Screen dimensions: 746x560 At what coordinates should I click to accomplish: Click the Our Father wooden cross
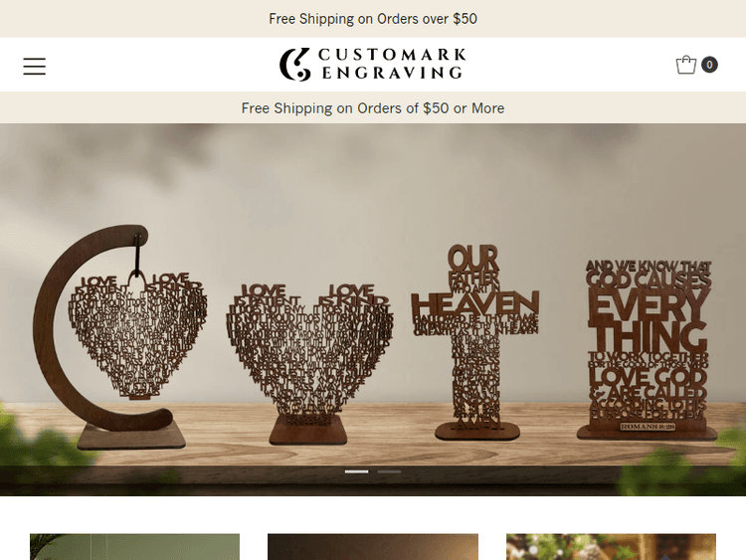[475, 341]
